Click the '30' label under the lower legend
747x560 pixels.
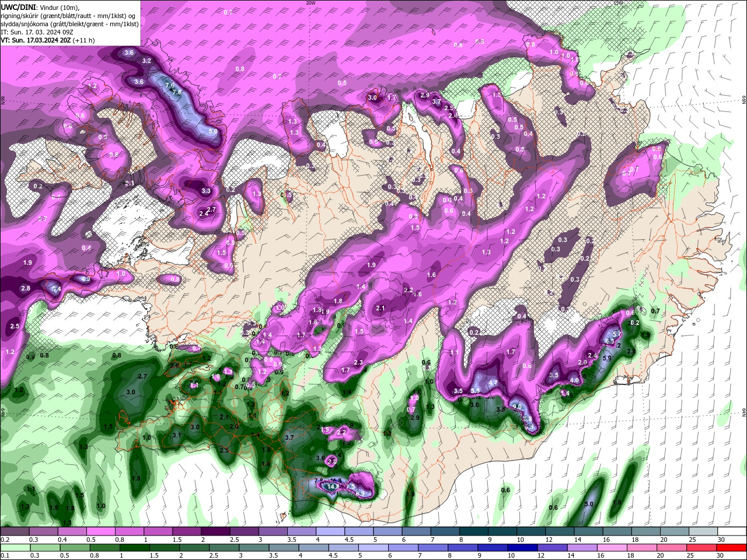click(x=720, y=556)
